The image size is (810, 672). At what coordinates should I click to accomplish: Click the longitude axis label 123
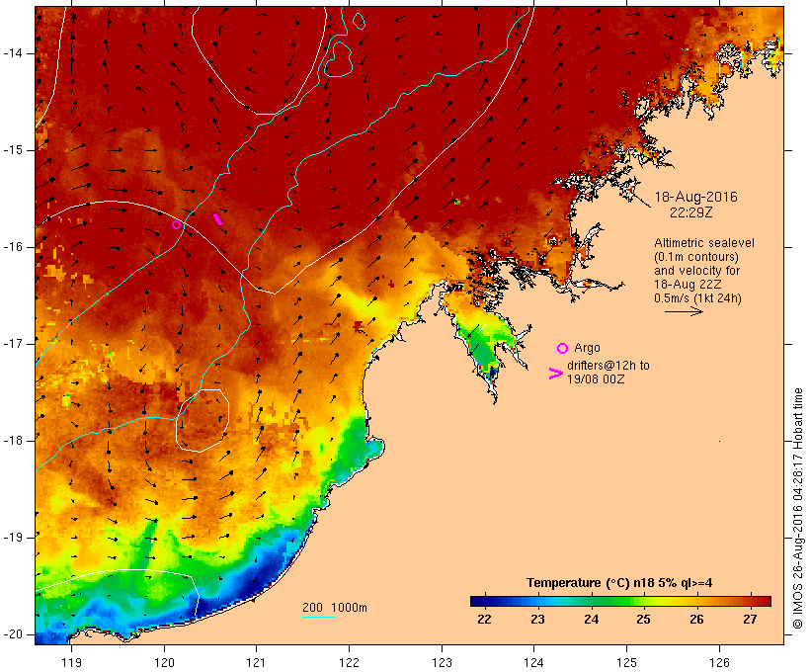point(442,662)
